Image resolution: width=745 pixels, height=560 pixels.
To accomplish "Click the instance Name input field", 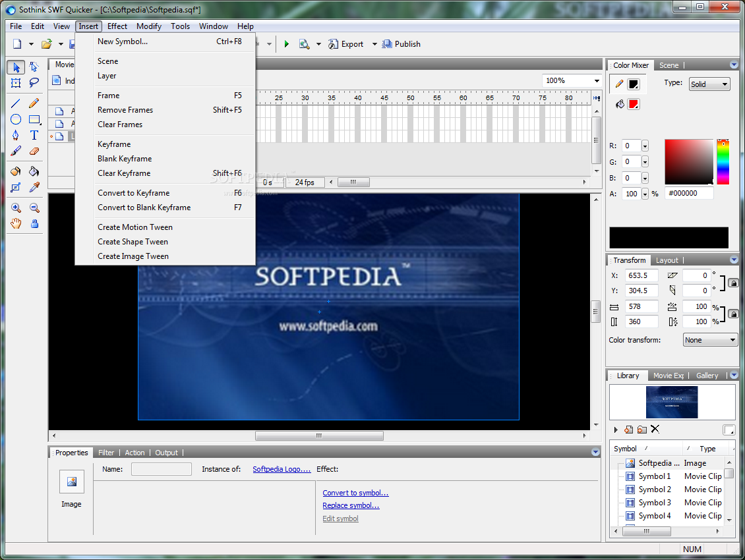I will tap(161, 469).
